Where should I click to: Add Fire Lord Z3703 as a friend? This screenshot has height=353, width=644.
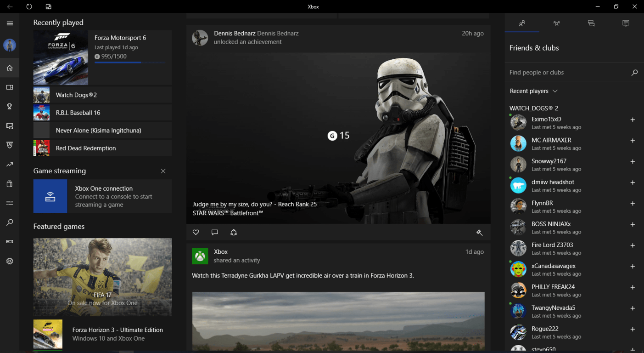click(x=633, y=245)
